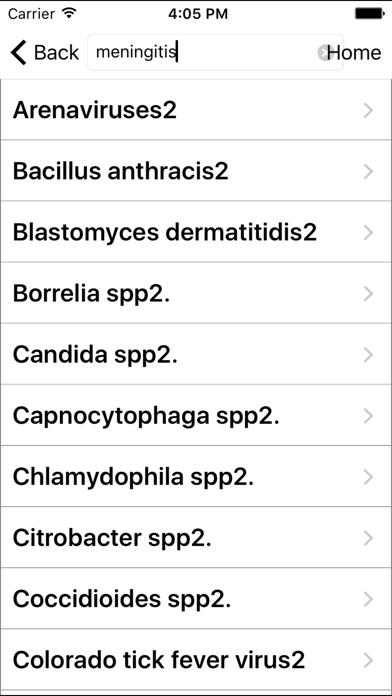This screenshot has height=696, width=392.
Task: Tap the chevron beside Borrelia spp2.
Action: (x=368, y=294)
